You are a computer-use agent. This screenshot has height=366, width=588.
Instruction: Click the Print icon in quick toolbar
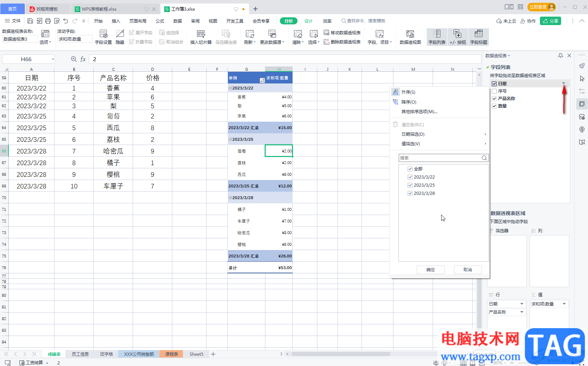click(48, 21)
